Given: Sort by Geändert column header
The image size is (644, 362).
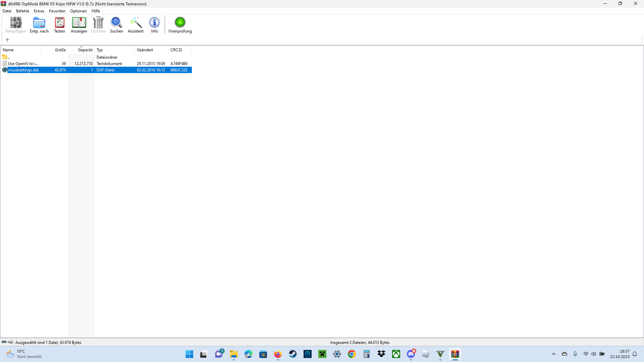Looking at the screenshot, I should point(145,50).
